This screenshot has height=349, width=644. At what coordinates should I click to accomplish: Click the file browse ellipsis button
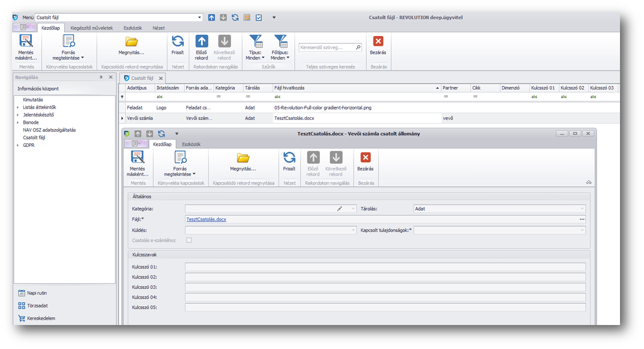582,219
